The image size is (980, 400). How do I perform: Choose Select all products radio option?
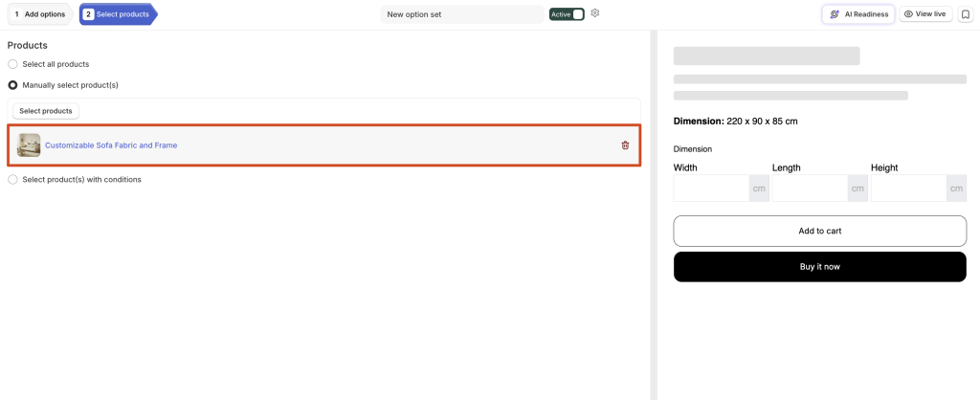12,64
